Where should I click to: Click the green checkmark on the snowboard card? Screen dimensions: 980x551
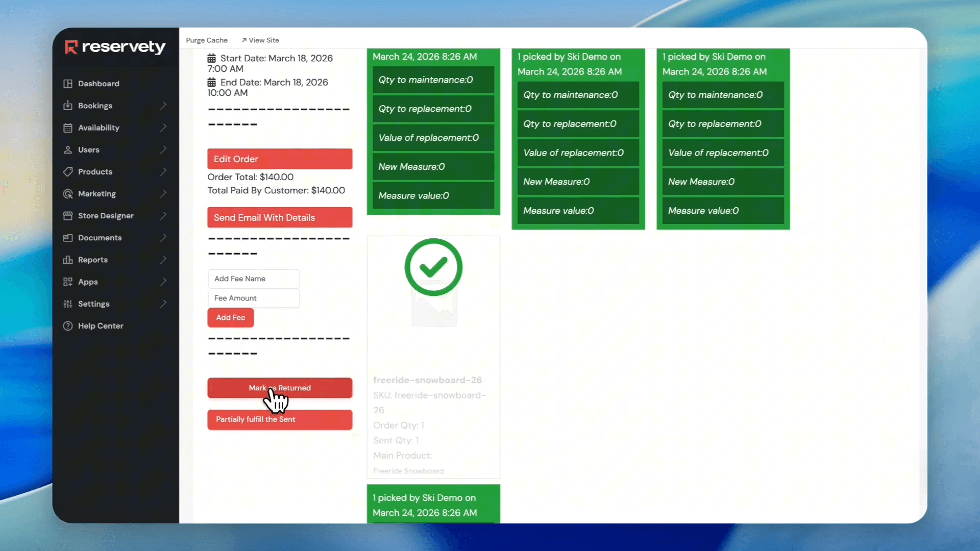pyautogui.click(x=433, y=267)
